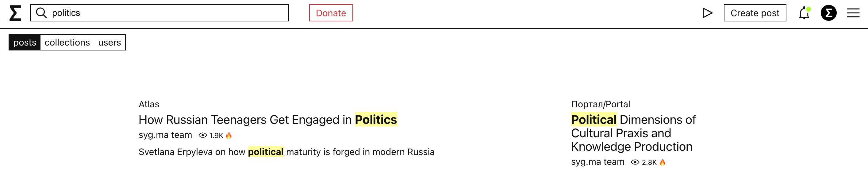This screenshot has width=868, height=170.
Task: Switch to the users tab
Action: (x=109, y=43)
